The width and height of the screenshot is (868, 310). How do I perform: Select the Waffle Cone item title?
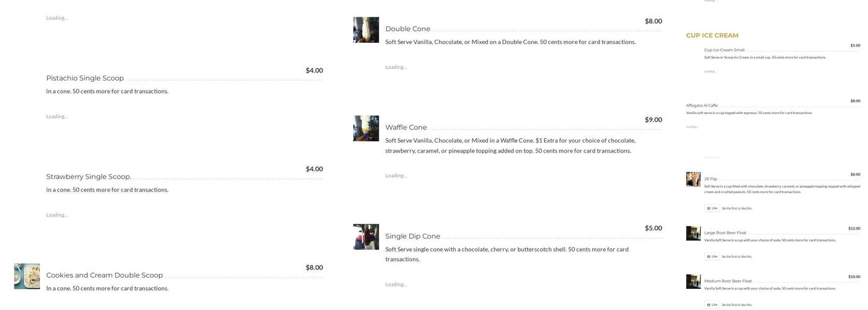point(405,128)
